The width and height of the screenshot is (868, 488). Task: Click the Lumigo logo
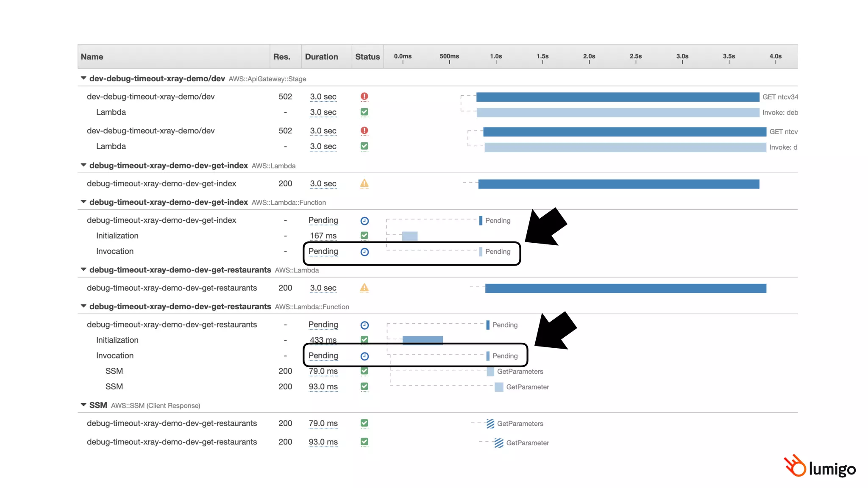tap(820, 467)
